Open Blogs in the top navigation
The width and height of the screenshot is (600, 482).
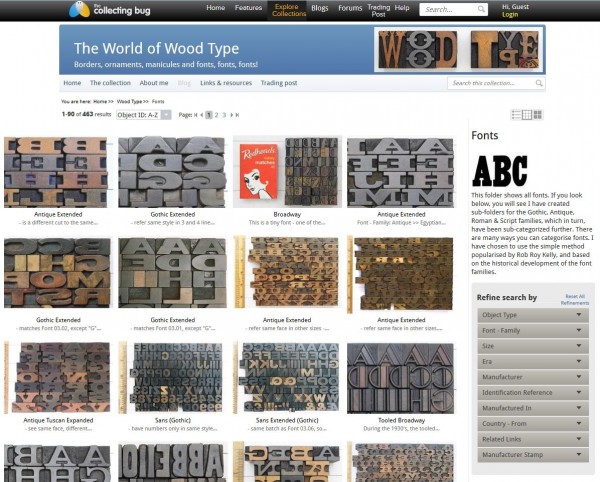320,8
